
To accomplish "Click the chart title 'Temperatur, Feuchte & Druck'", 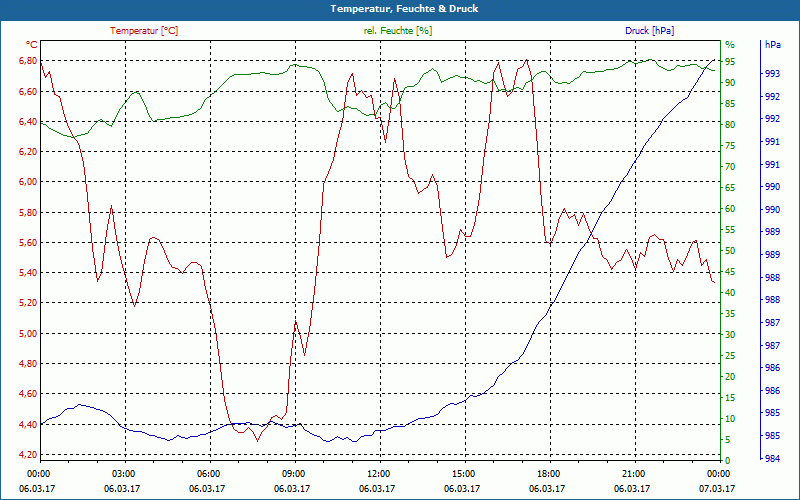I will (x=404, y=9).
